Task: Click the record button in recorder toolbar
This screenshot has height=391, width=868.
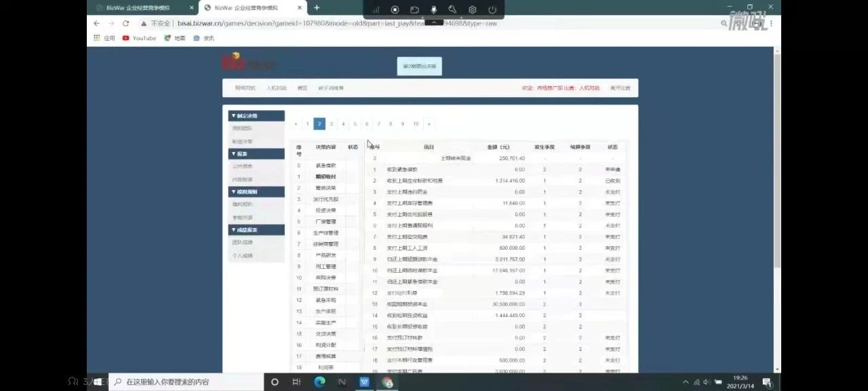Action: [395, 10]
